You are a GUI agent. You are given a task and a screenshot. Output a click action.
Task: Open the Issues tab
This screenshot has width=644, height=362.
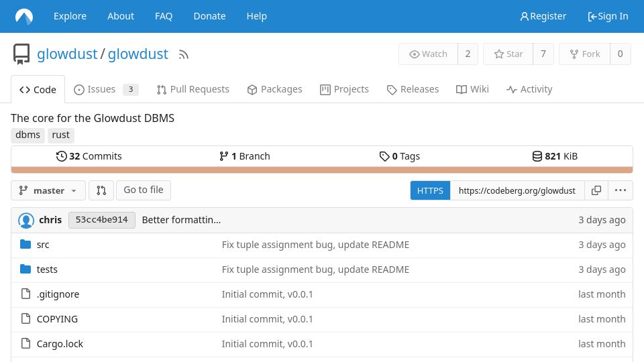(x=106, y=89)
